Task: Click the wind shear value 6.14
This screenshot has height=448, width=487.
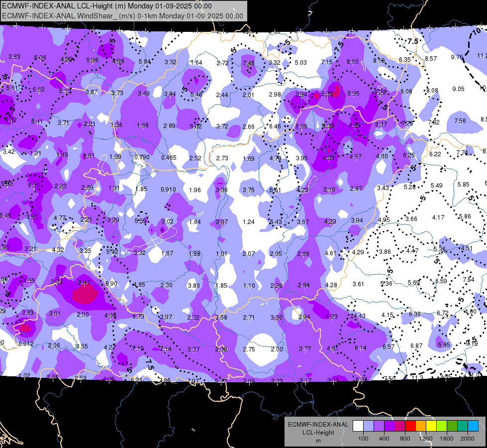Action: (360, 348)
